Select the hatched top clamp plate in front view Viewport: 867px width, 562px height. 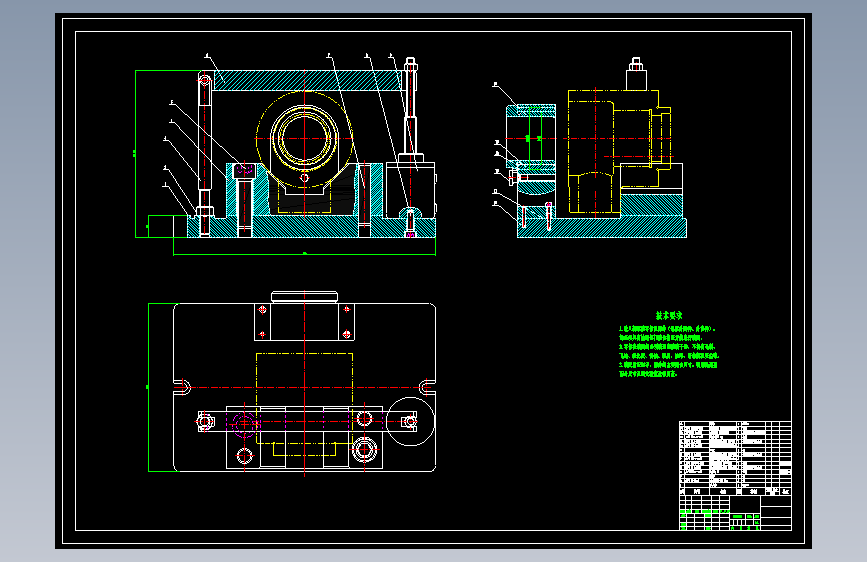click(307, 80)
